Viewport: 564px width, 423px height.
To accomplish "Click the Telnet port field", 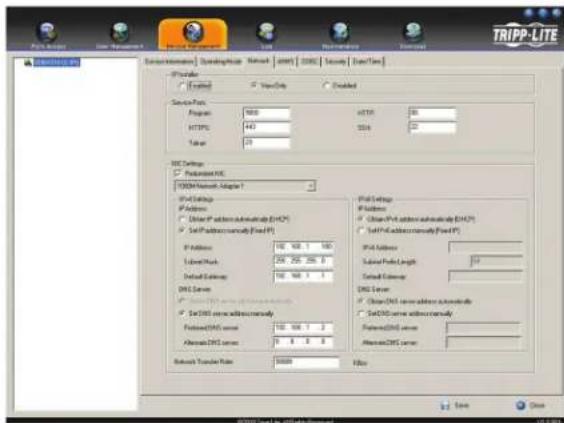I will (x=267, y=143).
